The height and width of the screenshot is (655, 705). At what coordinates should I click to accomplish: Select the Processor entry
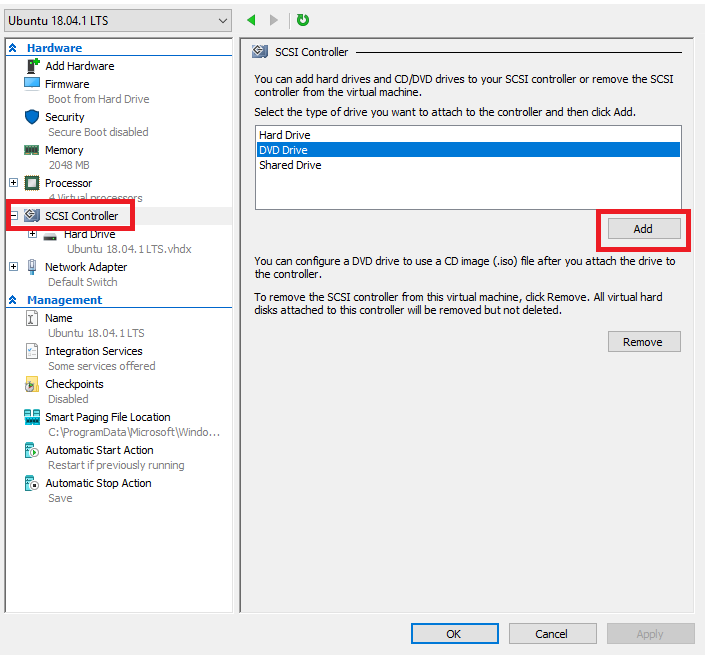coord(68,183)
